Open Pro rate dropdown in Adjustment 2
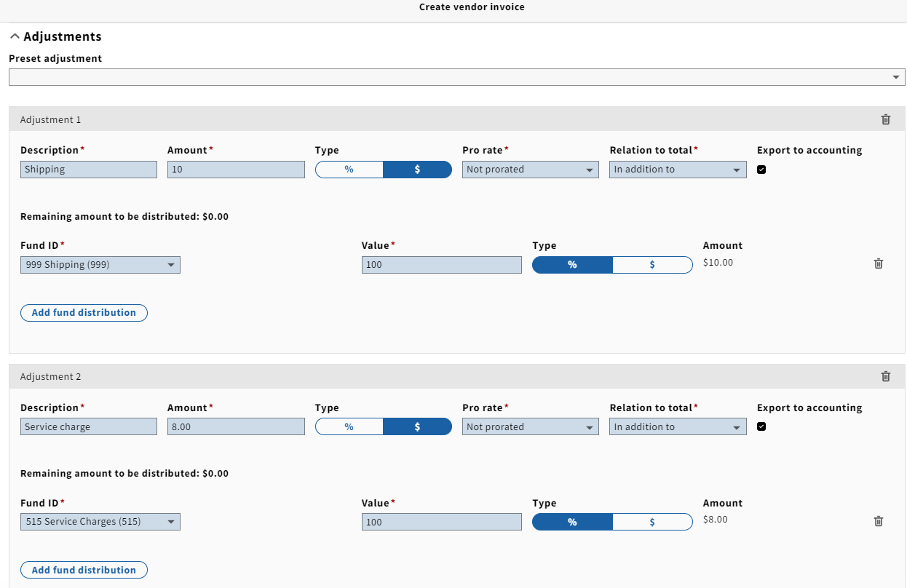907x588 pixels. point(531,427)
